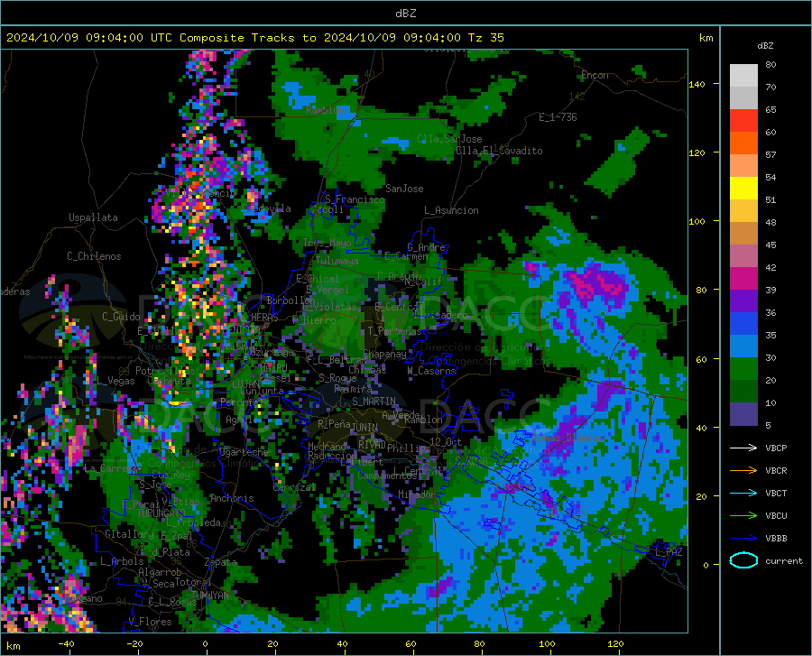Click the 'L_Arboles' map label
This screenshot has width=812, height=656.
pos(122,560)
